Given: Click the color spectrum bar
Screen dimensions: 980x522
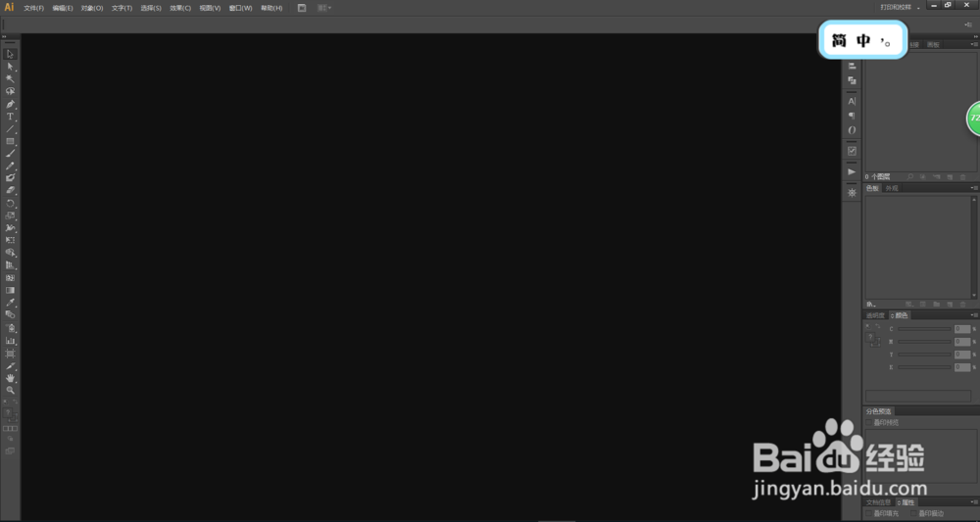Looking at the screenshot, I should point(918,396).
